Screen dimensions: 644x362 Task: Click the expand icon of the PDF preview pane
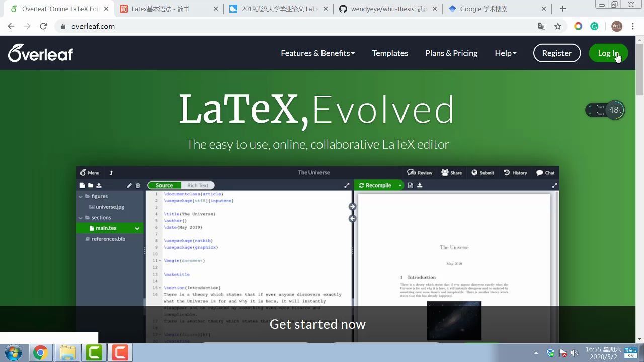tap(554, 185)
